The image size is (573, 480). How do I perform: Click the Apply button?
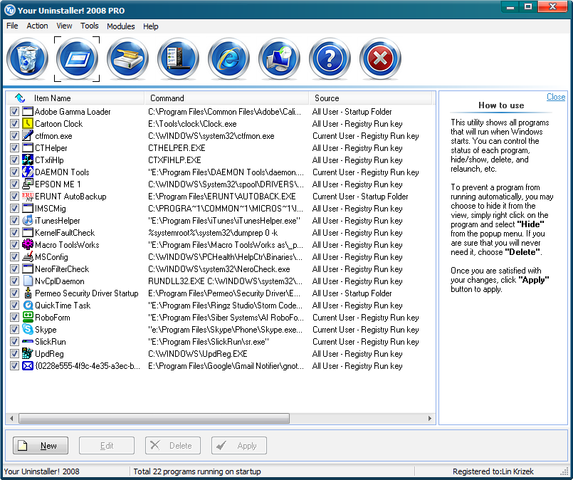(x=239, y=445)
